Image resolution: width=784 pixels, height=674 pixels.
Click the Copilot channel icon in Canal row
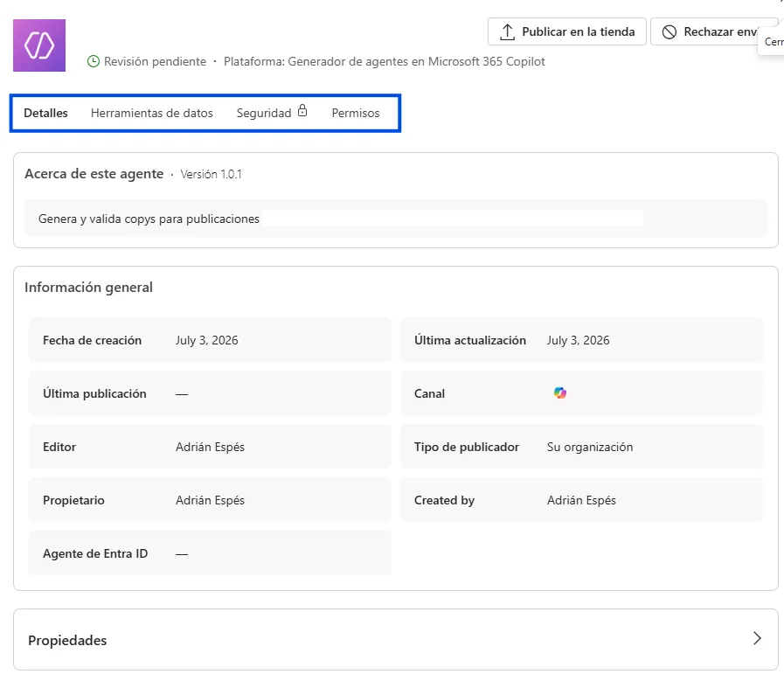(x=560, y=393)
